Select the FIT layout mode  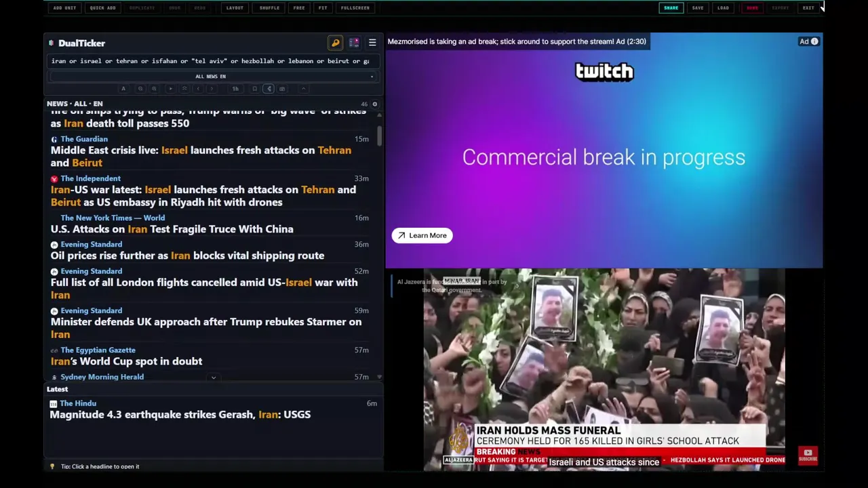tap(323, 8)
